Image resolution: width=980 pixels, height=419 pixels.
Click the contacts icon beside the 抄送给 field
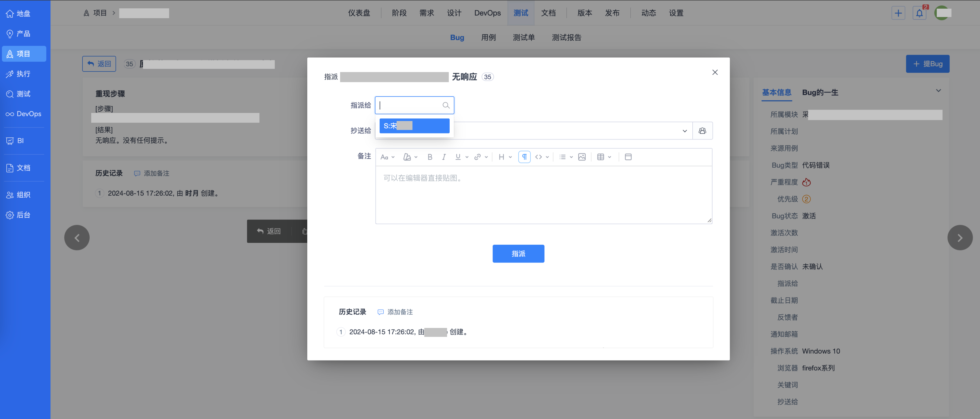702,131
